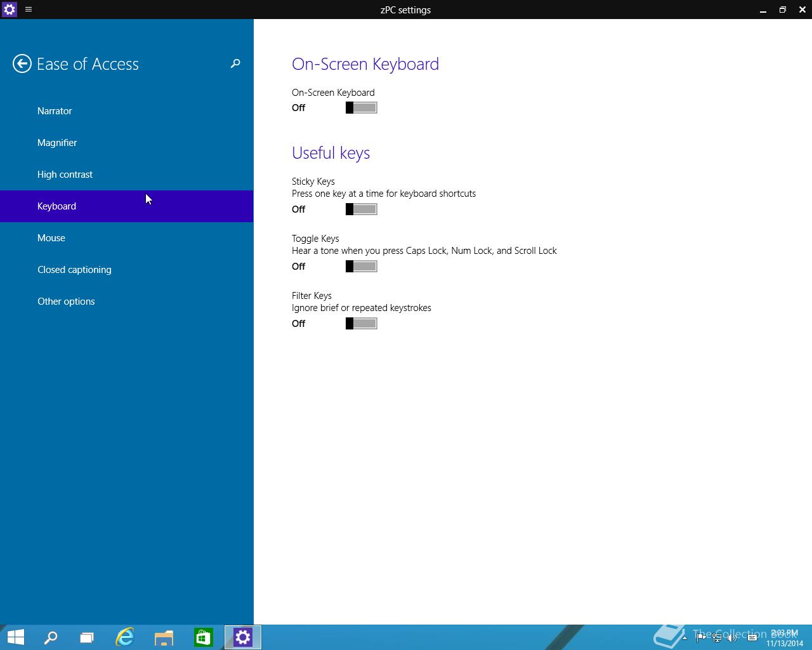Open Action Center flag icon

point(701,638)
